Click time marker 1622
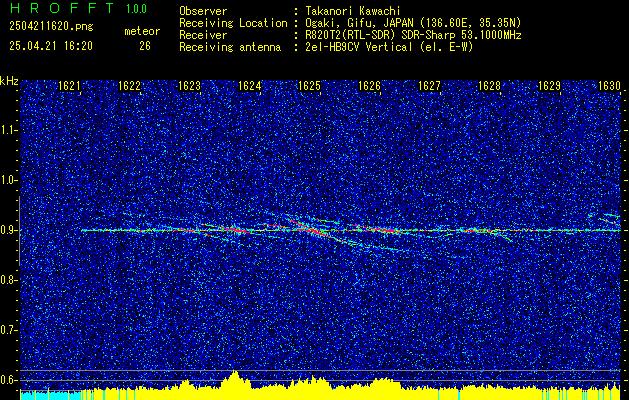 pyautogui.click(x=130, y=86)
